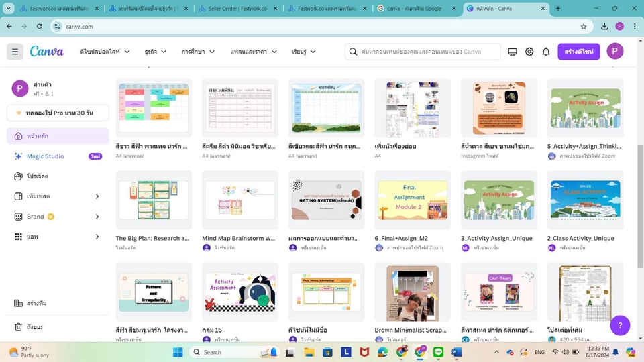The height and width of the screenshot is (362, 644).
Task: Open the Windows Start button
Action: [x=178, y=352]
